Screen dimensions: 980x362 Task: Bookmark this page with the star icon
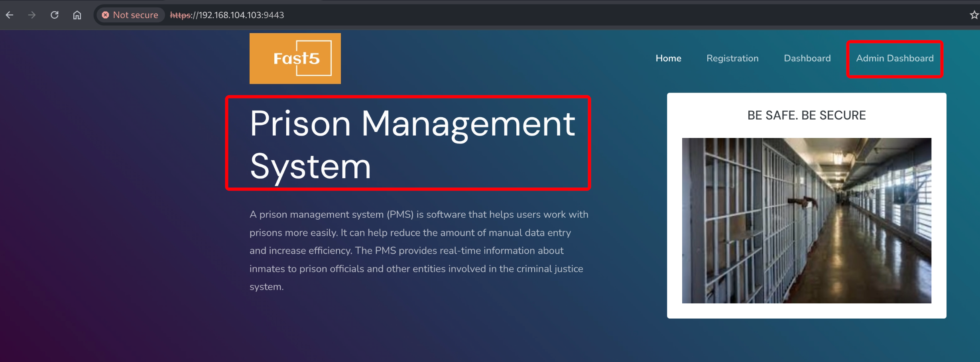(x=974, y=15)
